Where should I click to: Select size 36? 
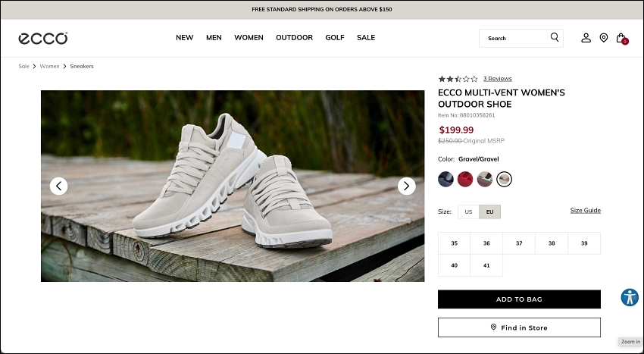(486, 243)
